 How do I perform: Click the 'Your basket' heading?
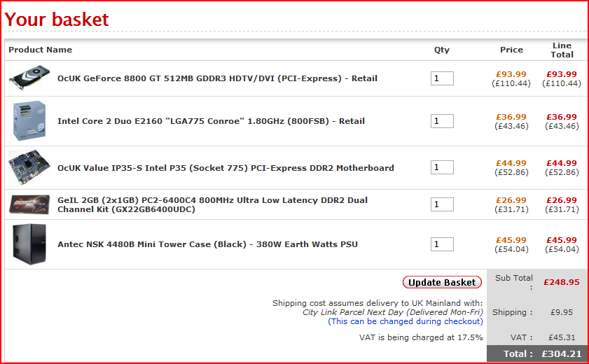(56, 19)
